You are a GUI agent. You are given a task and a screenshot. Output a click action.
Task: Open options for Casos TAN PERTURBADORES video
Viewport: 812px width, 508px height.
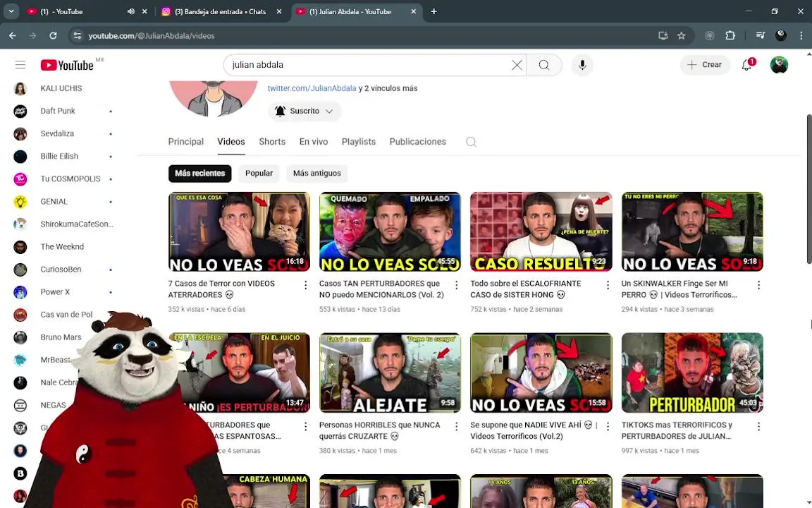pos(456,285)
